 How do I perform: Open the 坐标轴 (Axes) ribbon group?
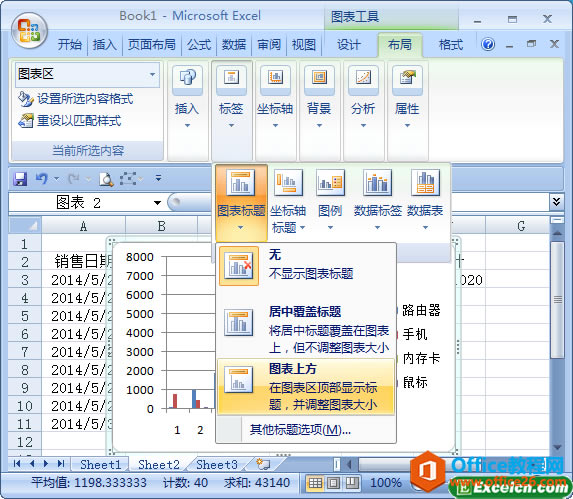275,97
